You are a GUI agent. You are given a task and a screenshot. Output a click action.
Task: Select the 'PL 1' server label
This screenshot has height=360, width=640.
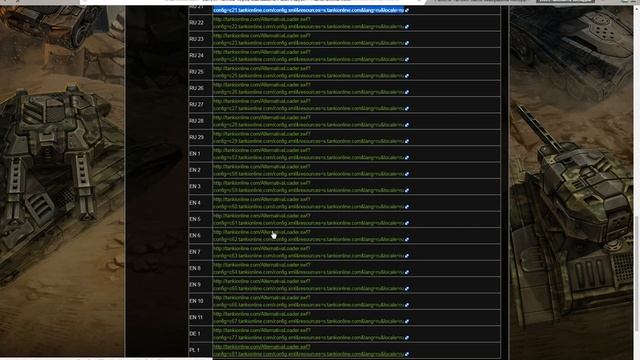tap(194, 350)
